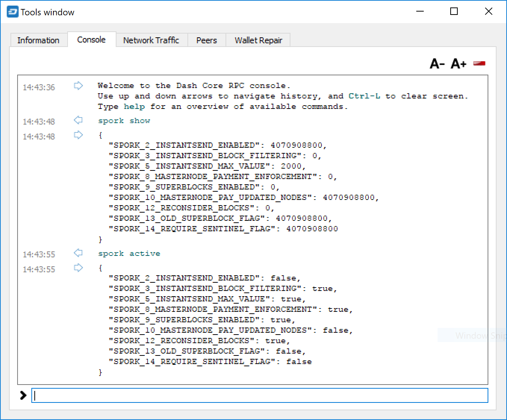Switch to the Information tab

pos(38,40)
